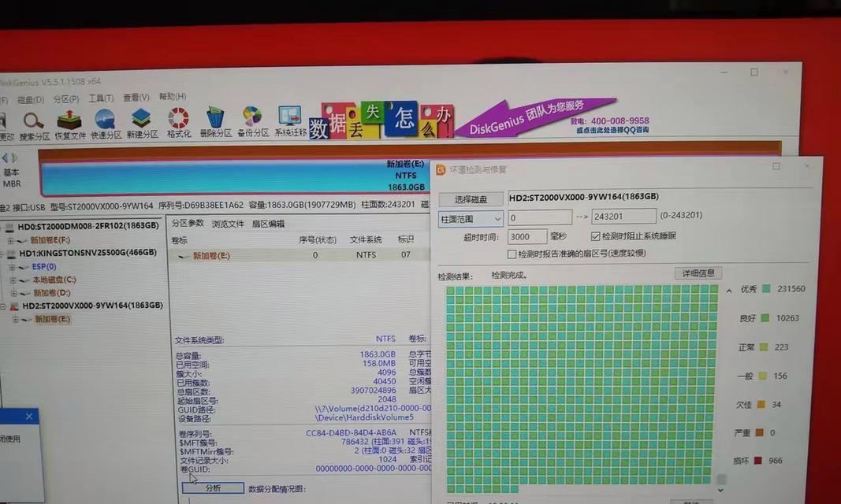This screenshot has width=841, height=504.
Task: Click the 欠佳 color swatch
Action: [x=761, y=404]
